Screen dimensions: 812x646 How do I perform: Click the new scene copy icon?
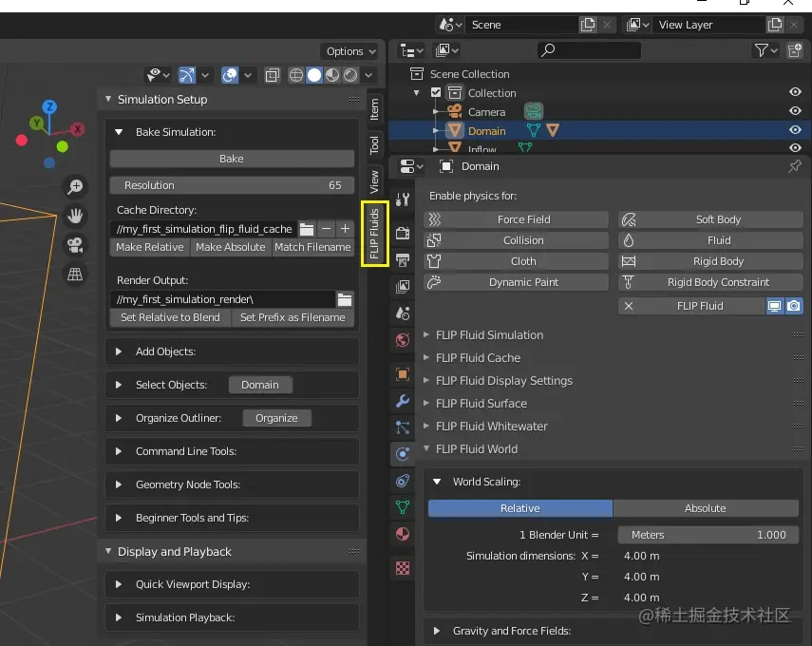(588, 25)
